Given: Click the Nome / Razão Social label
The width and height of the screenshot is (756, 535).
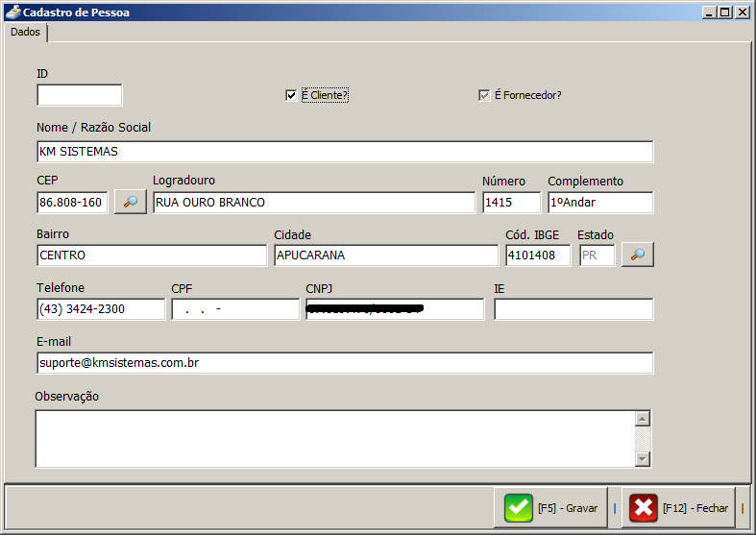Looking at the screenshot, I should click(93, 127).
